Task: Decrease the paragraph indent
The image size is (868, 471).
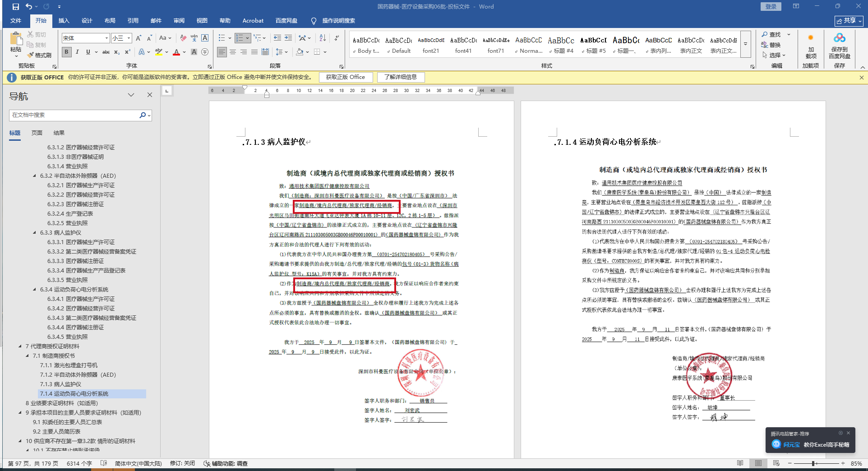Action: 277,38
